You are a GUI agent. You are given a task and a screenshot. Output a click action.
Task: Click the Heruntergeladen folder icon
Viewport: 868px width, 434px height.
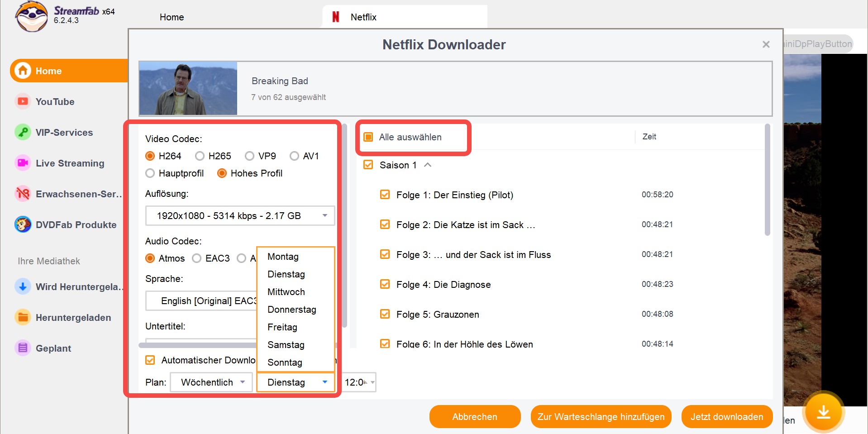pyautogui.click(x=23, y=317)
